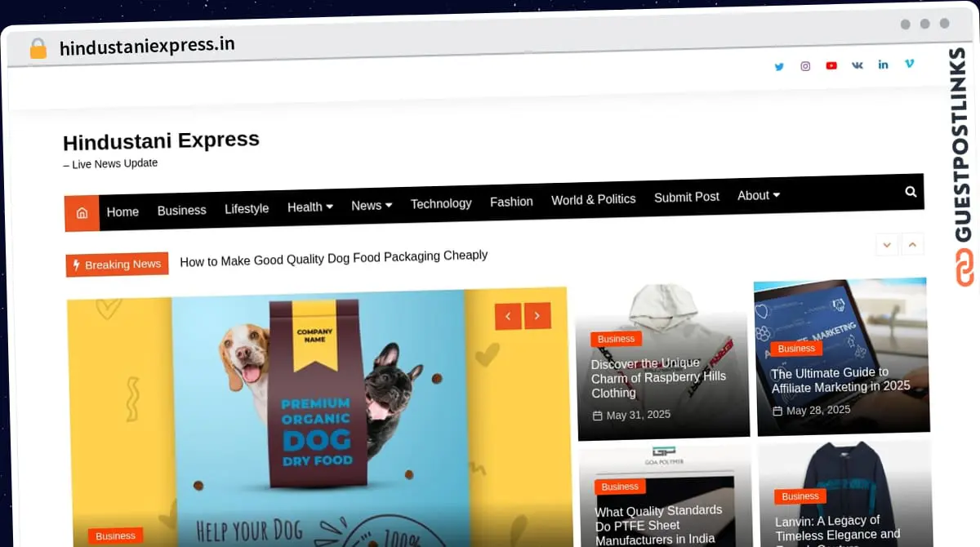Show next breaking news with down arrow
Viewport: 980px width, 547px height.
click(887, 244)
